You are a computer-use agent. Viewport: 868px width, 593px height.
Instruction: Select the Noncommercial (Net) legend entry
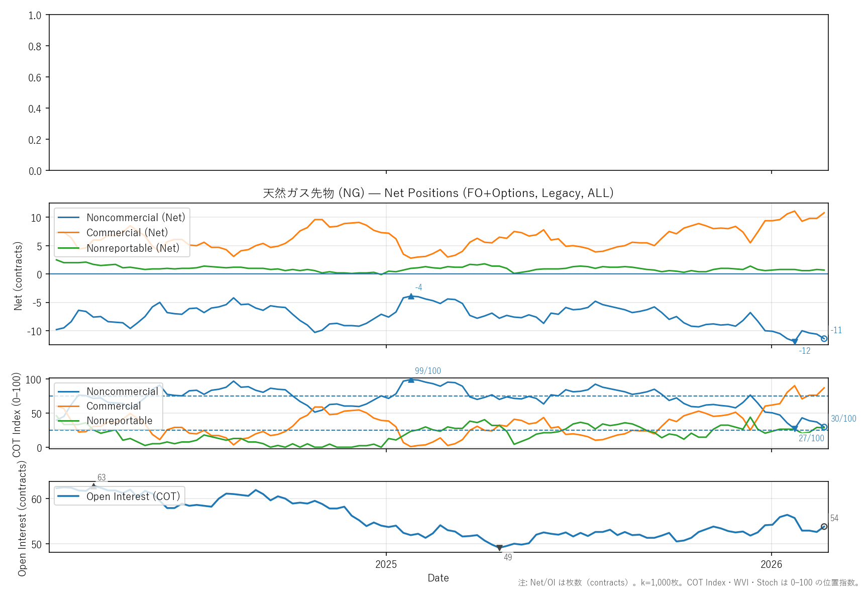[x=136, y=218]
